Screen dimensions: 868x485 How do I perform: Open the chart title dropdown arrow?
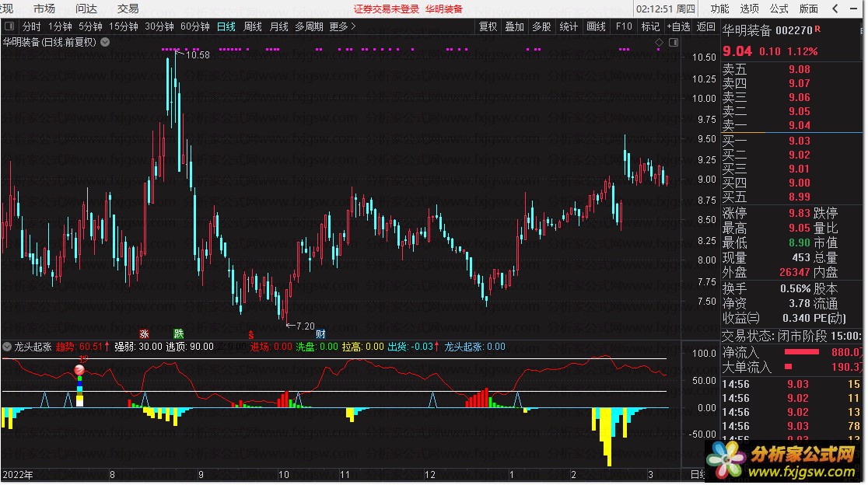[105, 42]
